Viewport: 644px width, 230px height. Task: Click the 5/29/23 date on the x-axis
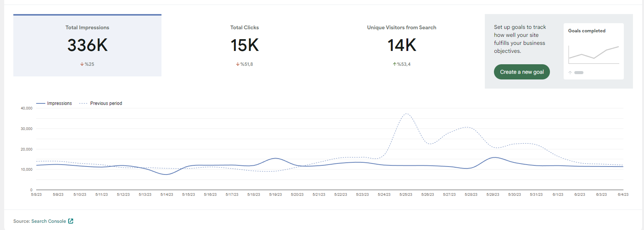tap(493, 195)
